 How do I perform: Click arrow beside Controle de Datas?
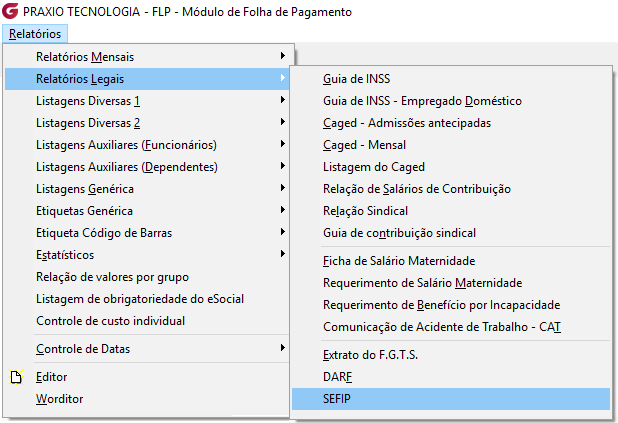(283, 348)
